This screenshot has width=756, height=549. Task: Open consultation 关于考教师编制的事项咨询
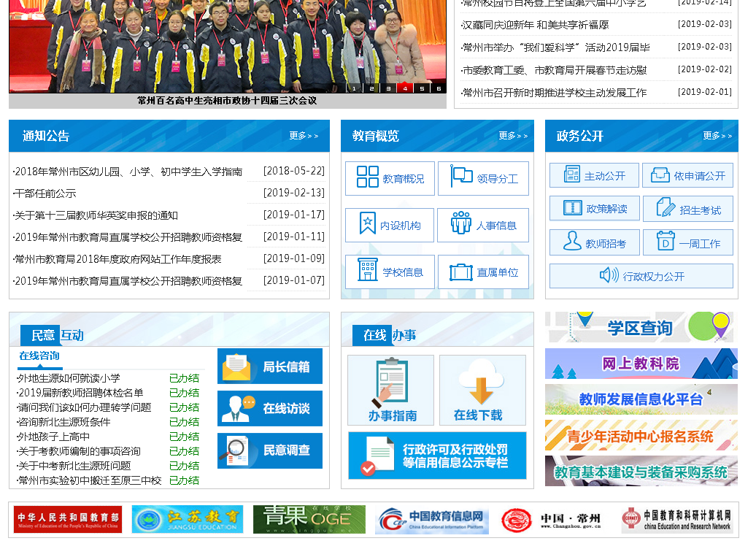tap(78, 451)
